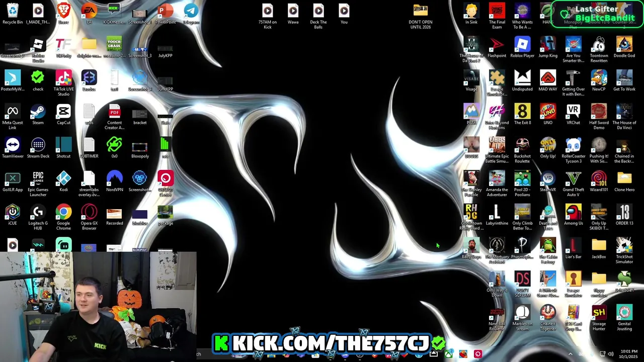Launch Doodle God from the desktop
This screenshot has width=644, height=362.
pyautogui.click(x=624, y=47)
